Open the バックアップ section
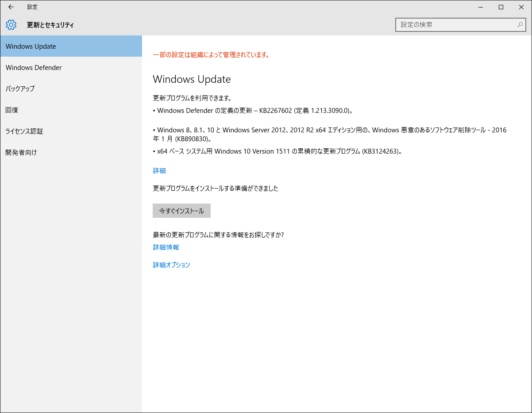 click(71, 89)
